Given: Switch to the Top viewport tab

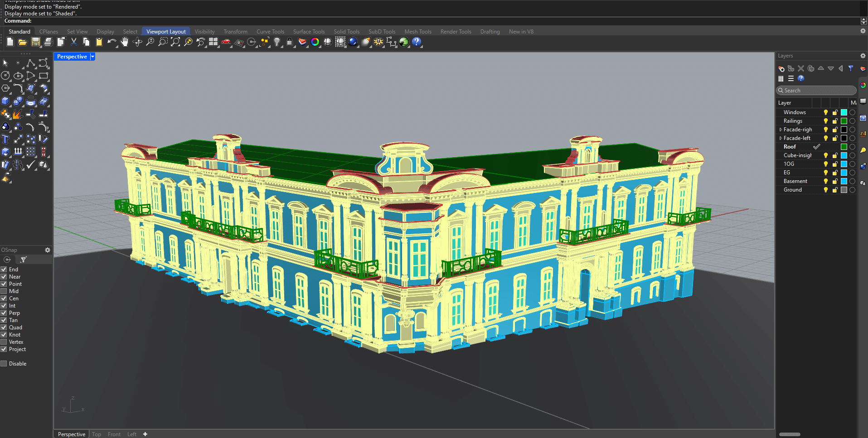Looking at the screenshot, I should pyautogui.click(x=97, y=434).
